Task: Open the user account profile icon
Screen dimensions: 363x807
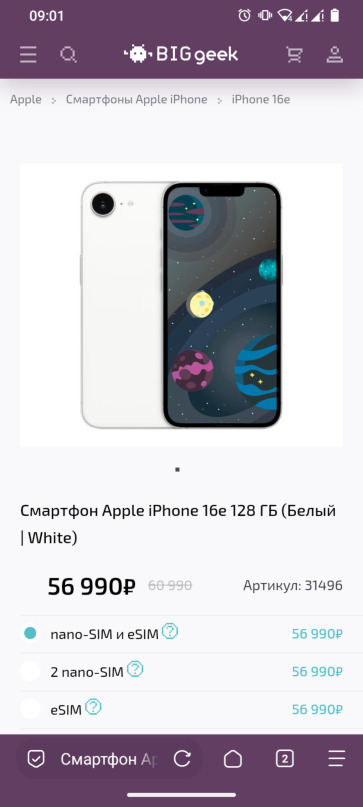Action: click(335, 55)
